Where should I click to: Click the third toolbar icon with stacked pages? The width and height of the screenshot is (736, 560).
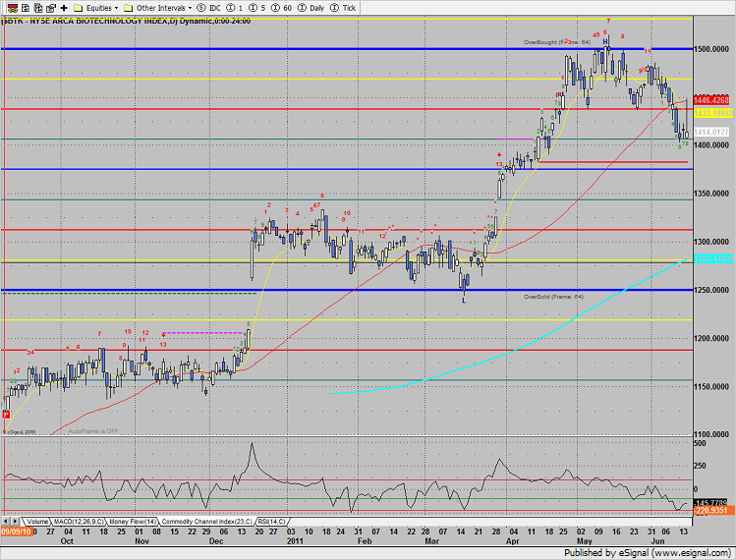pos(38,8)
